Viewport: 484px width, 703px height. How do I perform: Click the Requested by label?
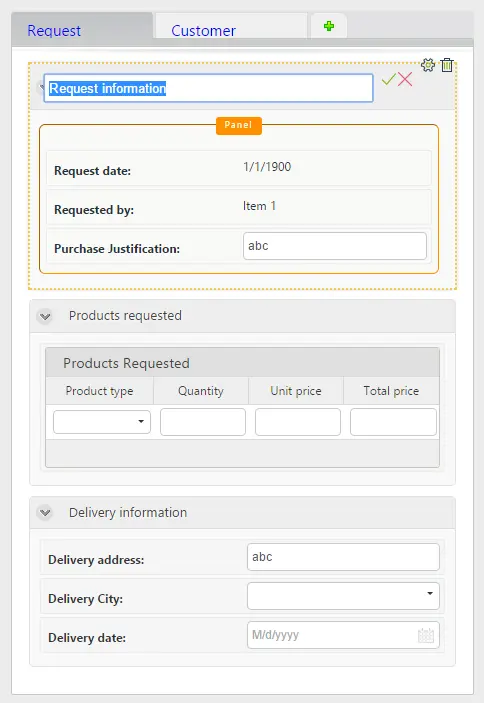pyautogui.click(x=94, y=210)
